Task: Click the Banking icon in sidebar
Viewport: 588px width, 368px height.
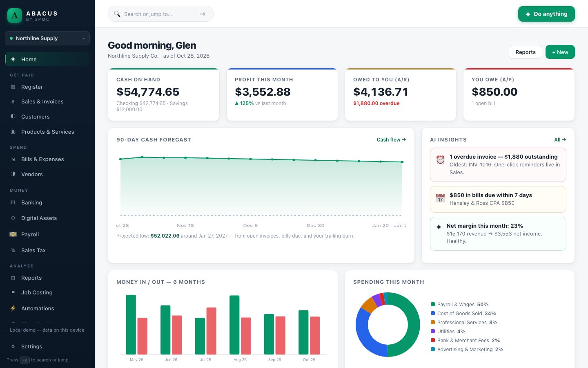Action: [x=13, y=202]
